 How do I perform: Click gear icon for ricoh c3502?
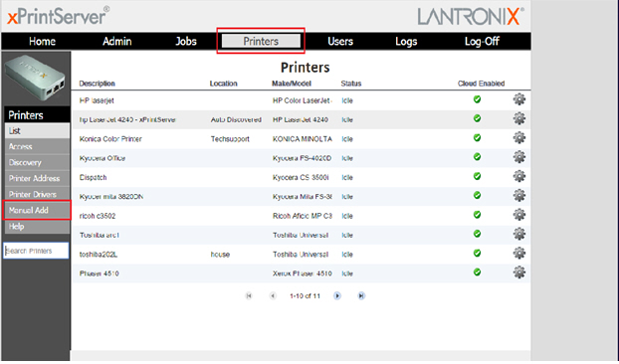(x=519, y=215)
